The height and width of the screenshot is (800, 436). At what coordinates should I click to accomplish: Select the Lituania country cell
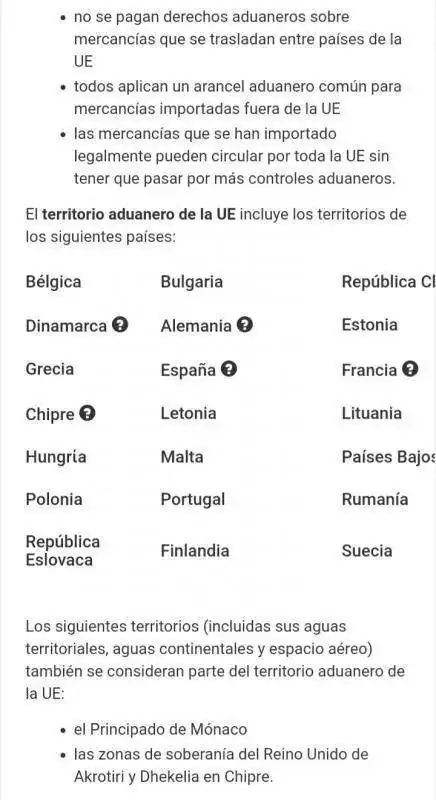coord(372,413)
